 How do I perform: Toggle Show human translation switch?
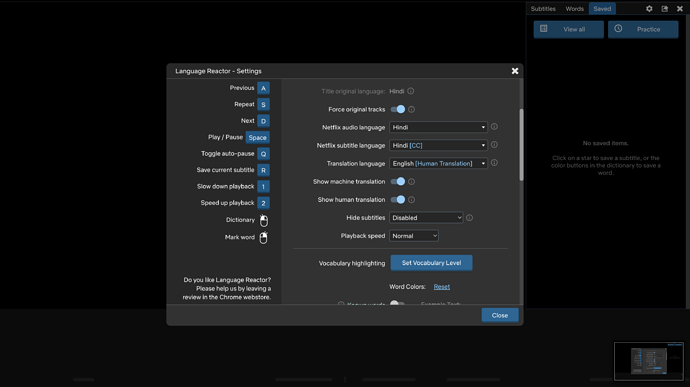[398, 199]
